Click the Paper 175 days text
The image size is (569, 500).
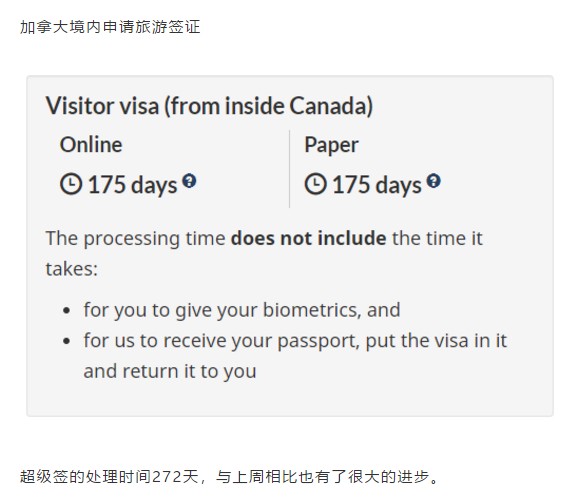coord(377,185)
